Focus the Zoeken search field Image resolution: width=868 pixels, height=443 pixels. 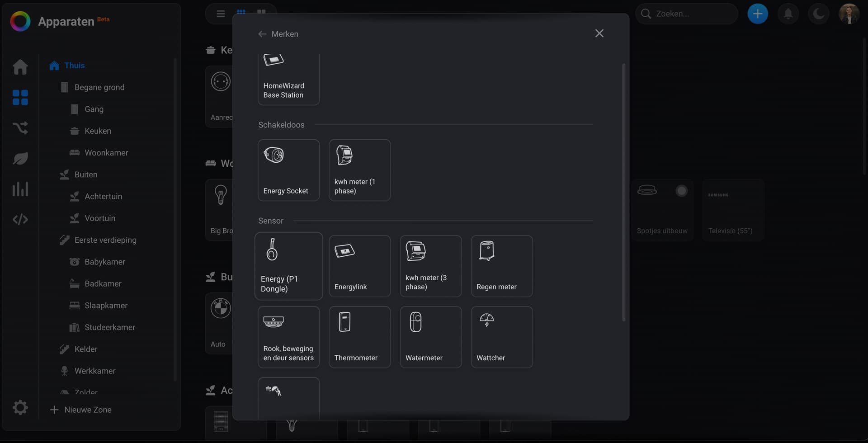pos(687,14)
